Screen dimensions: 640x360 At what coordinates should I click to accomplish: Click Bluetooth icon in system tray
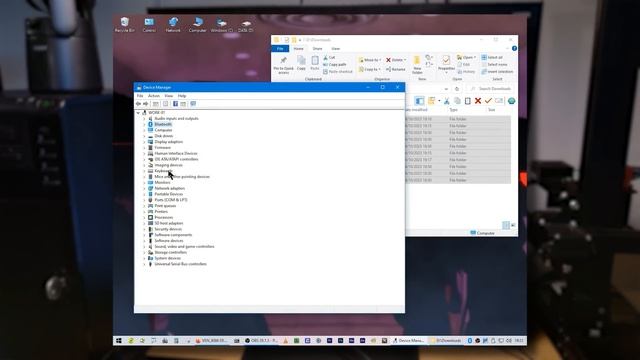point(469,340)
